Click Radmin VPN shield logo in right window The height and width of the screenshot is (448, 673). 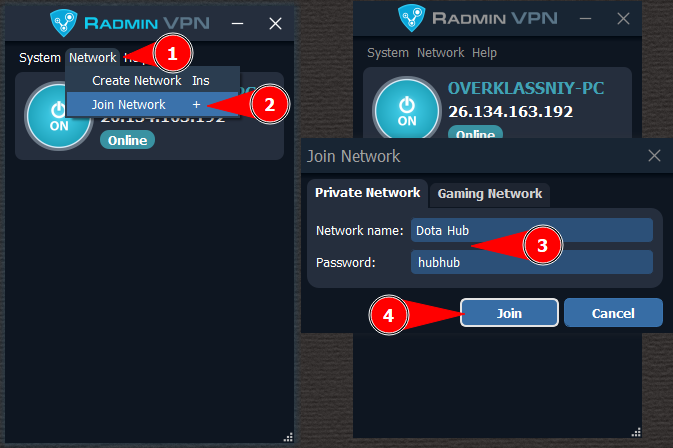coord(412,18)
